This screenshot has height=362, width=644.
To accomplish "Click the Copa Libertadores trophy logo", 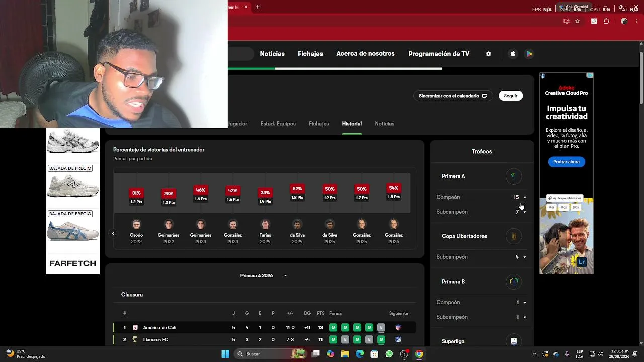I will coord(513,236).
